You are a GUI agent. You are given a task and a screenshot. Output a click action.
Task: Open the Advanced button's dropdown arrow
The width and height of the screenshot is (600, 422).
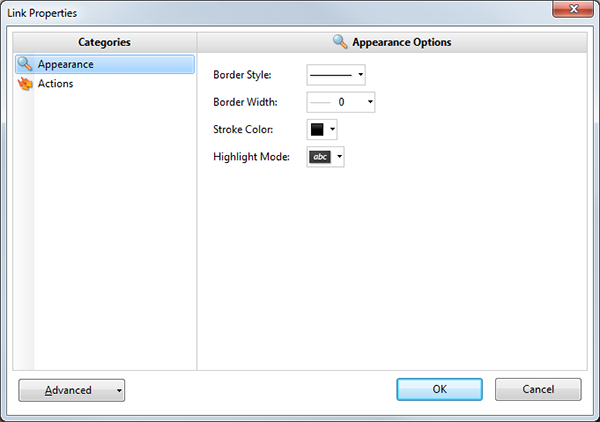119,390
